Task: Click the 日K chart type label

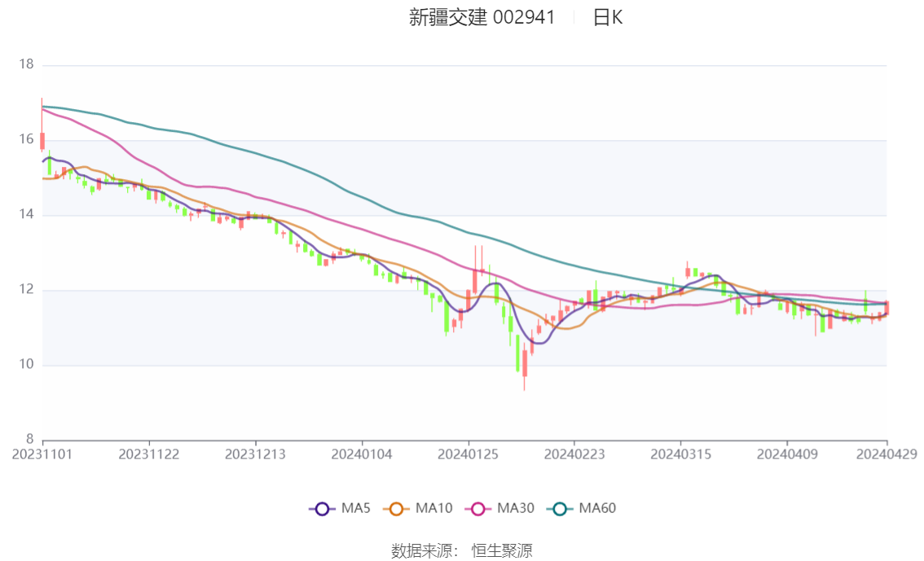Action: 608,18
